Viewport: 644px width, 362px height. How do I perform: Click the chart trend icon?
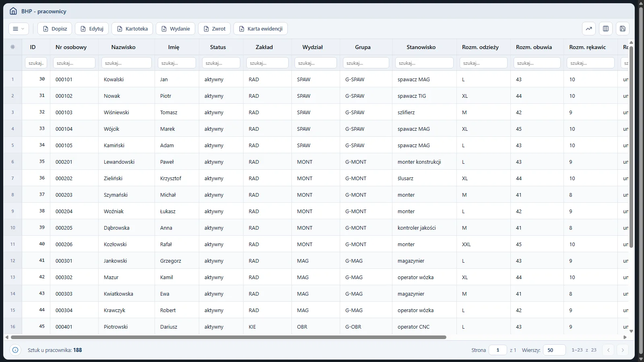589,29
